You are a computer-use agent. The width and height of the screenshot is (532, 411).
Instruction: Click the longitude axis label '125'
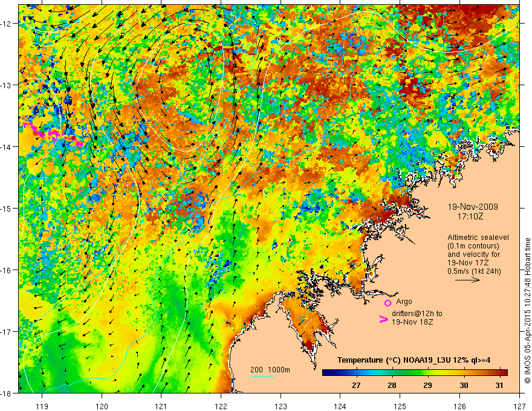tap(400, 406)
